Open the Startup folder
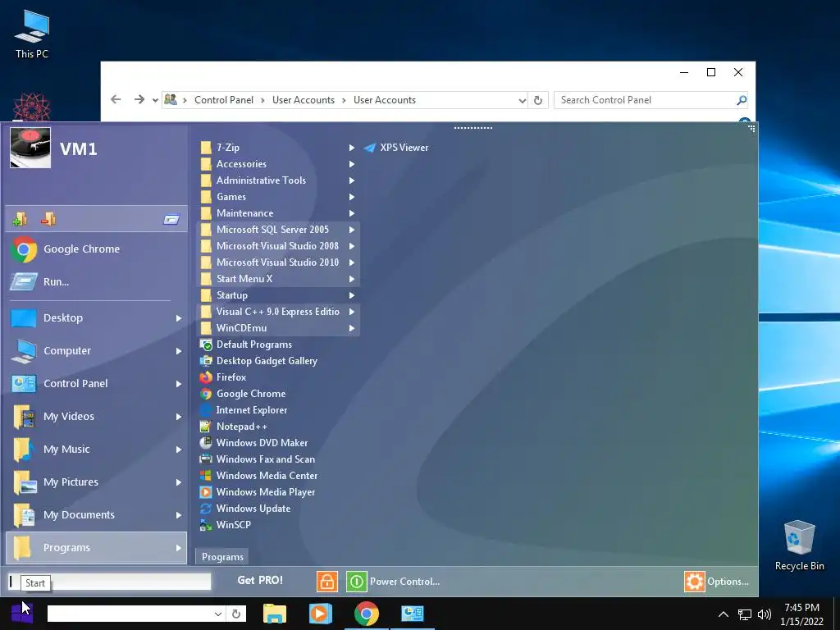840x630 pixels. (278, 295)
